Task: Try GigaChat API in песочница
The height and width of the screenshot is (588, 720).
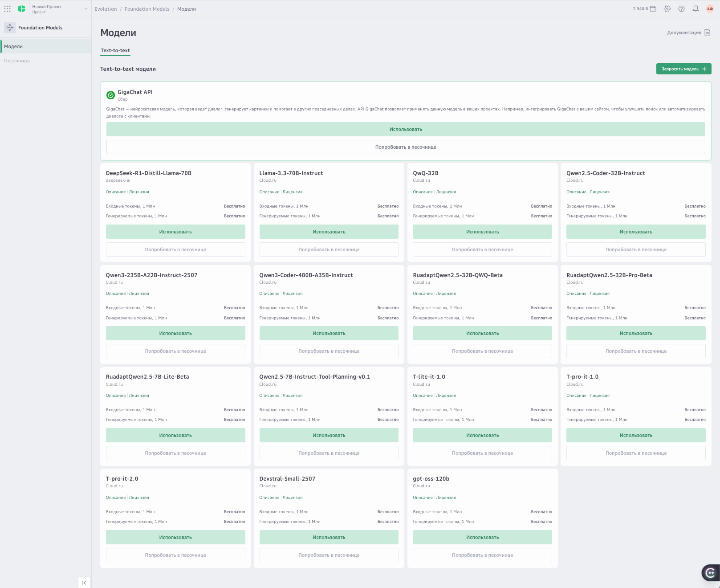Action: (x=406, y=147)
